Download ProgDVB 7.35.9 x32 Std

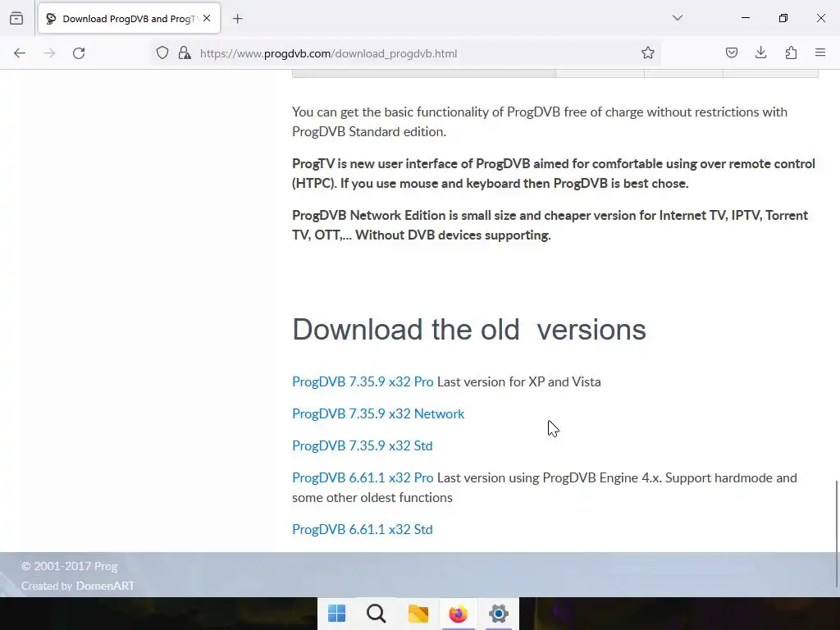tap(362, 445)
